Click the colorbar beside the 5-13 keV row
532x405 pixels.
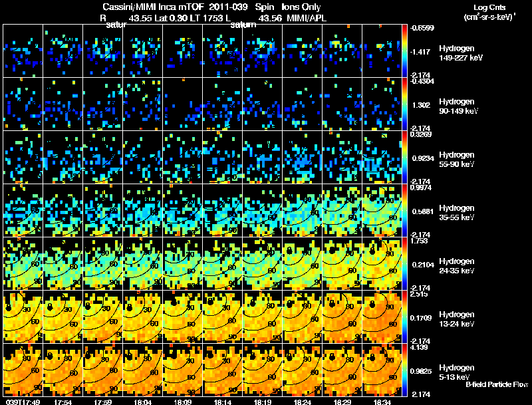click(404, 370)
